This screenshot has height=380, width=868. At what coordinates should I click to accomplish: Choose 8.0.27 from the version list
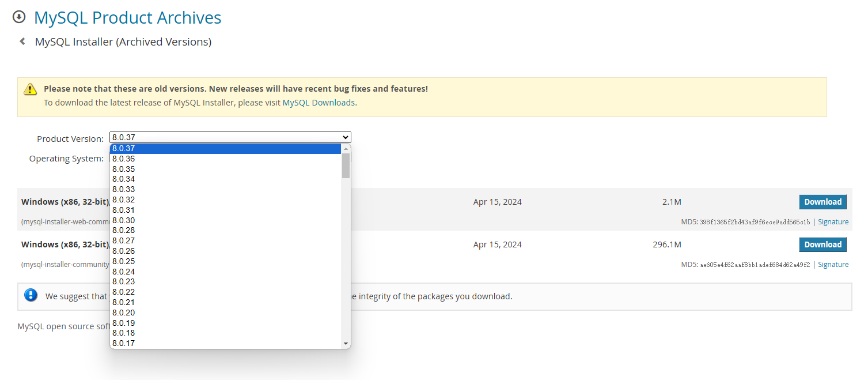pyautogui.click(x=225, y=240)
